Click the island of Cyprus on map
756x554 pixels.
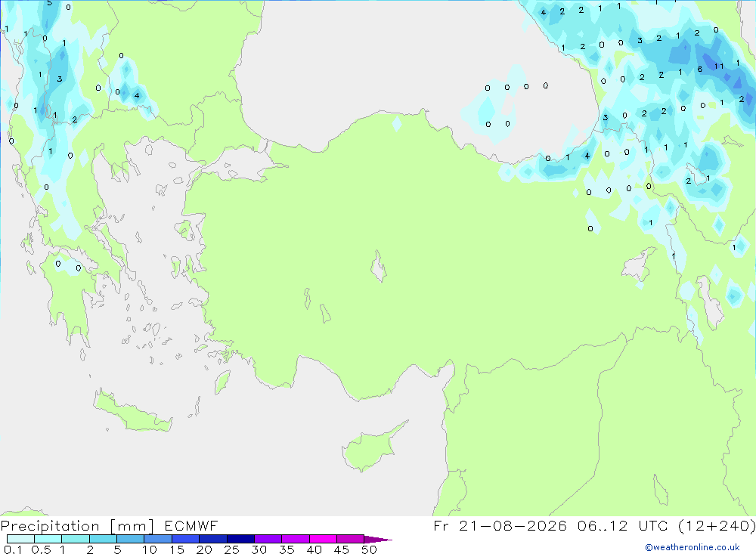coord(372,447)
